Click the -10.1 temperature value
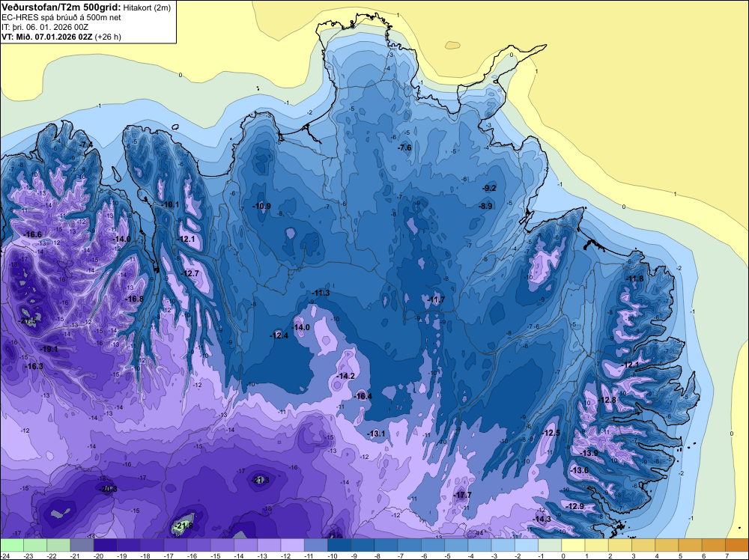The width and height of the screenshot is (749, 560). pos(170,205)
